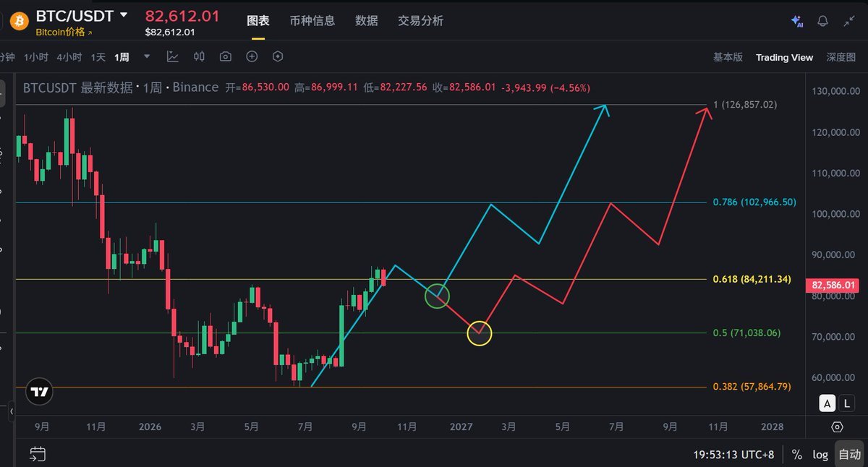Switch to 深度图 chart view
Screen dimensions: 868x467
[841, 57]
